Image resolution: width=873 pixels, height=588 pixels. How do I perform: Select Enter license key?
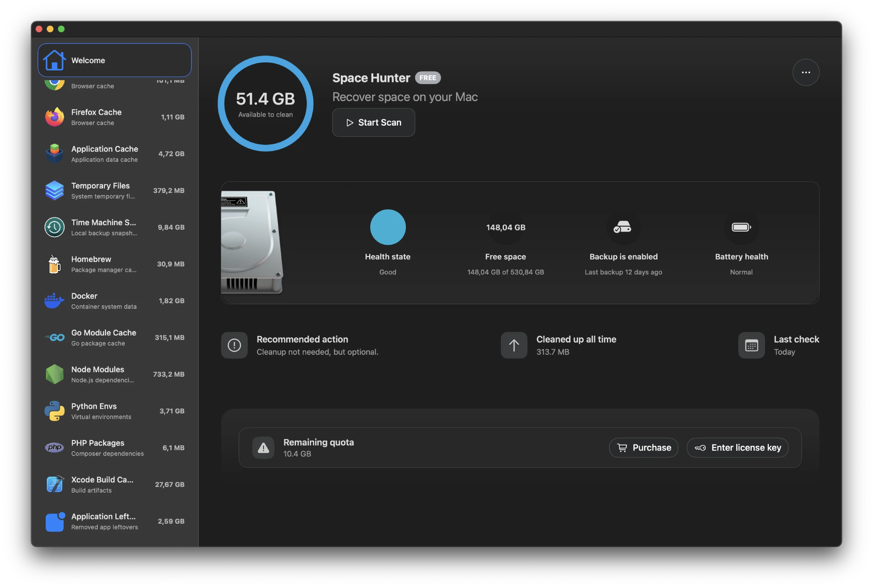[x=737, y=448]
